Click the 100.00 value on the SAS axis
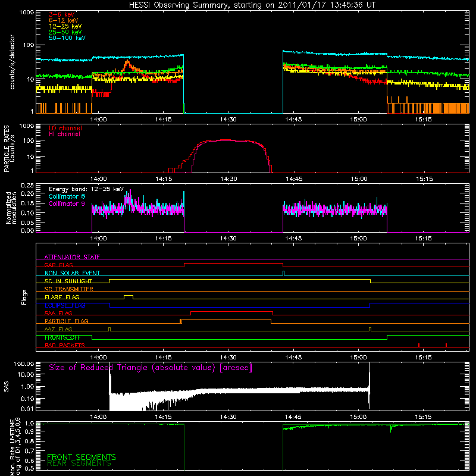 (x=24, y=364)
